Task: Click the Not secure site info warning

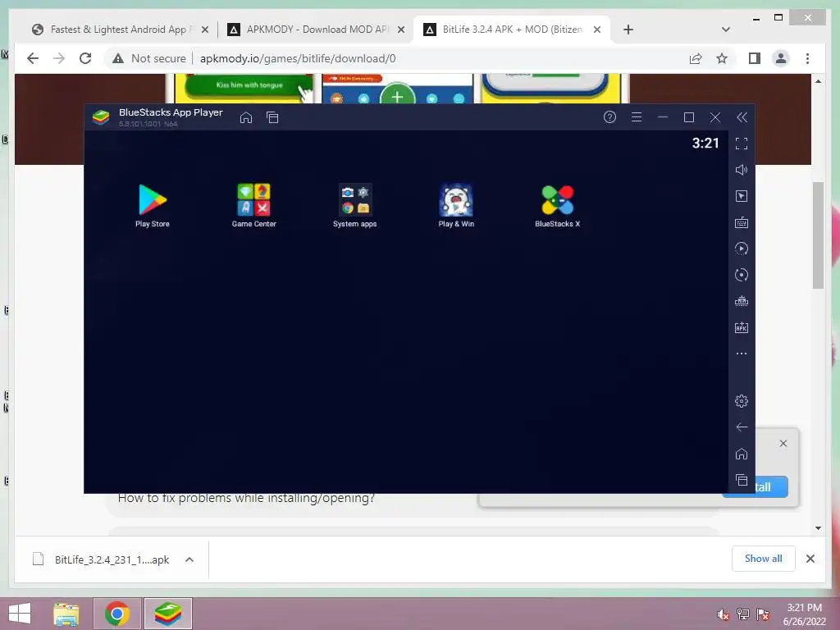Action: coord(149,58)
